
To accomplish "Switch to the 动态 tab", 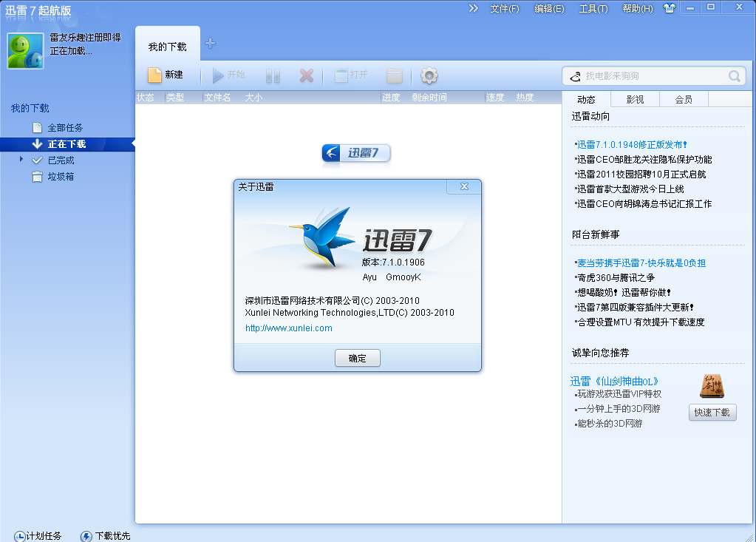I will (586, 99).
